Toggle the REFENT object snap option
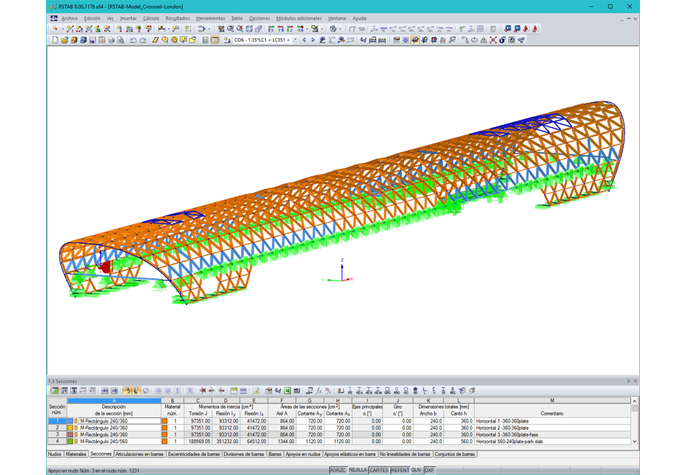Screen dimensions: 686x475 pyautogui.click(x=400, y=470)
